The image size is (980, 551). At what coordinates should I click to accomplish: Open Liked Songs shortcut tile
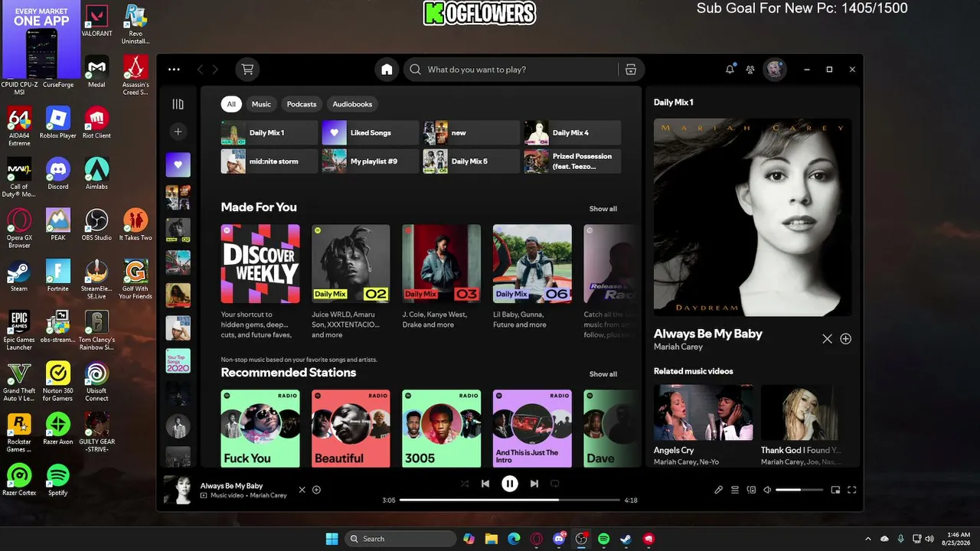(x=371, y=132)
